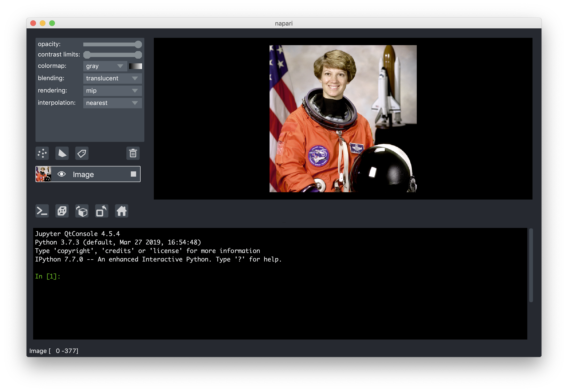Select the Image layer thumbnail
568x392 pixels.
(x=43, y=174)
